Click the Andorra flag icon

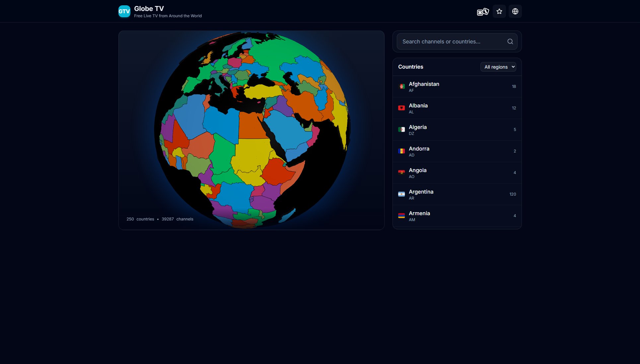coord(401,151)
